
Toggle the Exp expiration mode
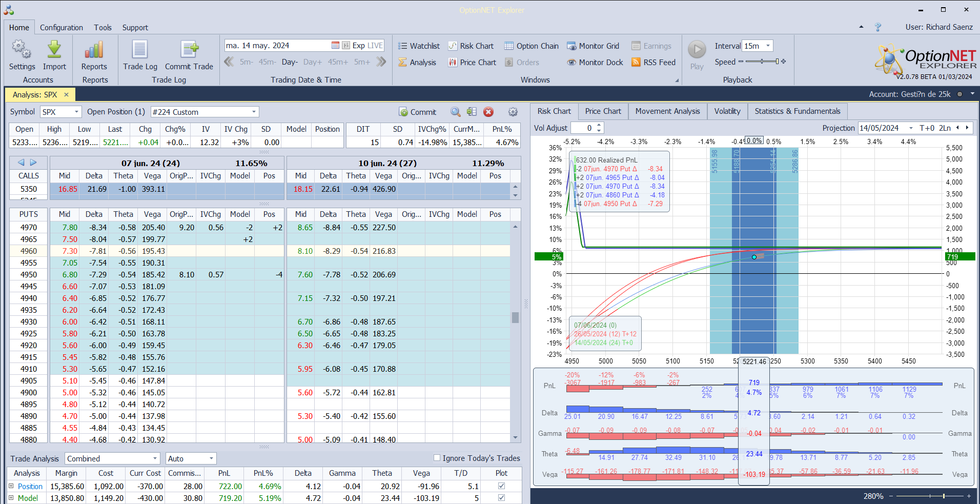[359, 45]
